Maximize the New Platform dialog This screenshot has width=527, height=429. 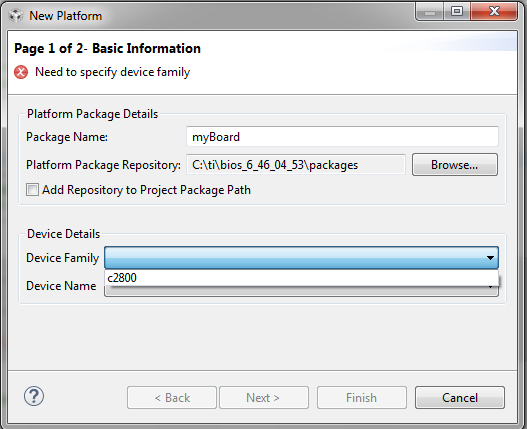[x=456, y=12]
